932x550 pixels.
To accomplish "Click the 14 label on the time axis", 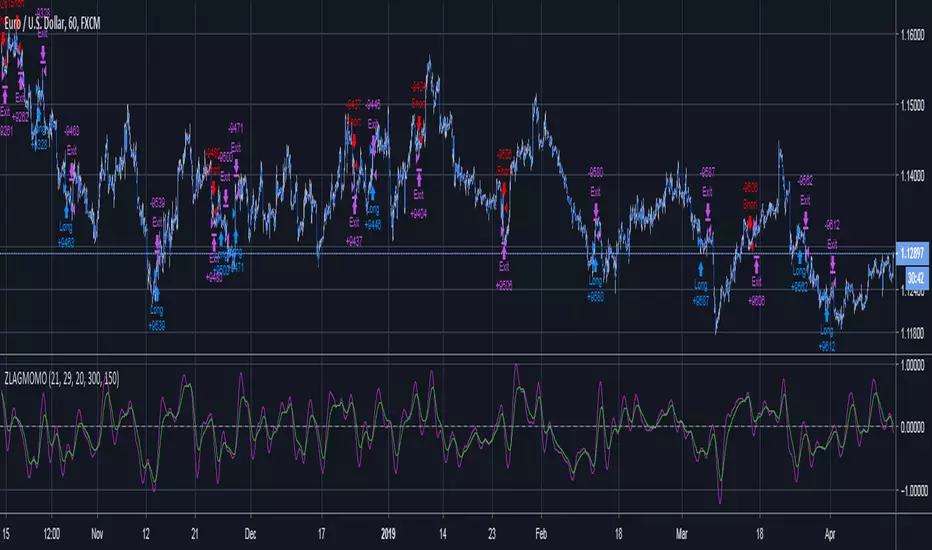I will (x=443, y=534).
